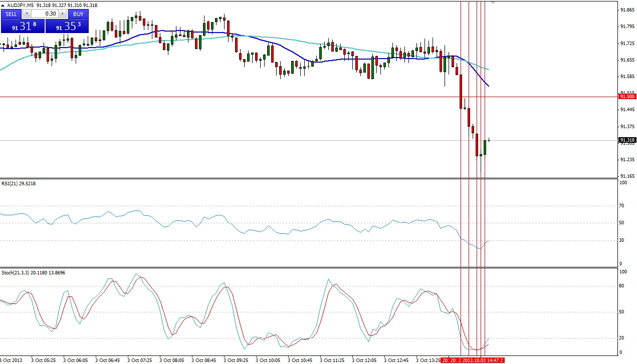Click the AUDJPY,M5 chart title

click(20, 5)
